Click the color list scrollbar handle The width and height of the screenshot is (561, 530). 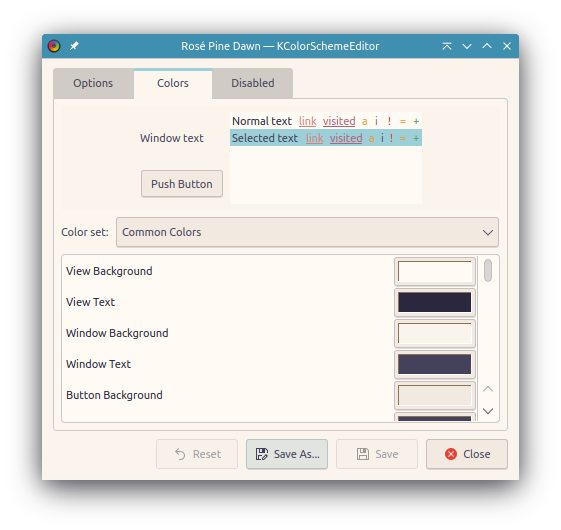tap(488, 271)
